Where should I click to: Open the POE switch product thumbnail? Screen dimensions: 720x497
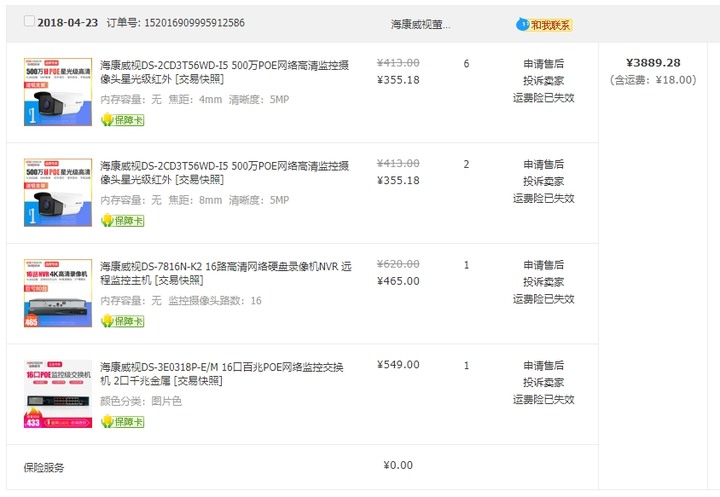[x=58, y=394]
